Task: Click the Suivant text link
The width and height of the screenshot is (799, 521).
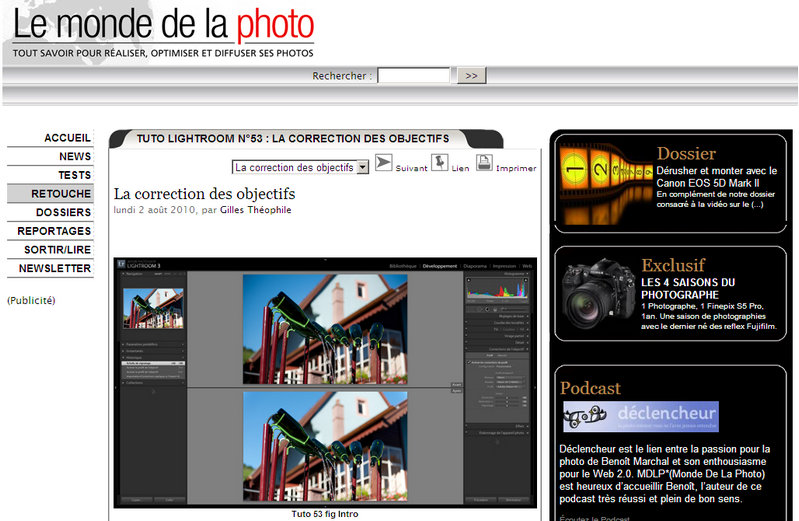Action: 412,168
